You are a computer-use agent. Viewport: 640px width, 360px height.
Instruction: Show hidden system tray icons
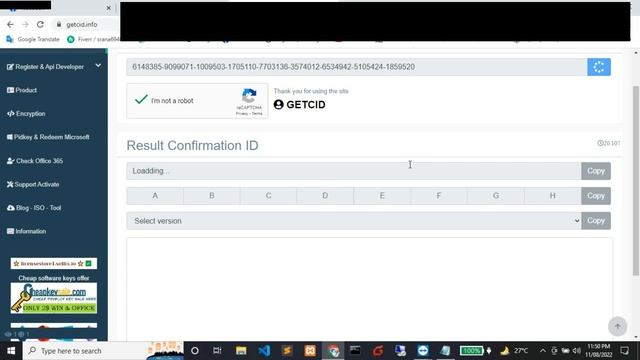[542, 351]
